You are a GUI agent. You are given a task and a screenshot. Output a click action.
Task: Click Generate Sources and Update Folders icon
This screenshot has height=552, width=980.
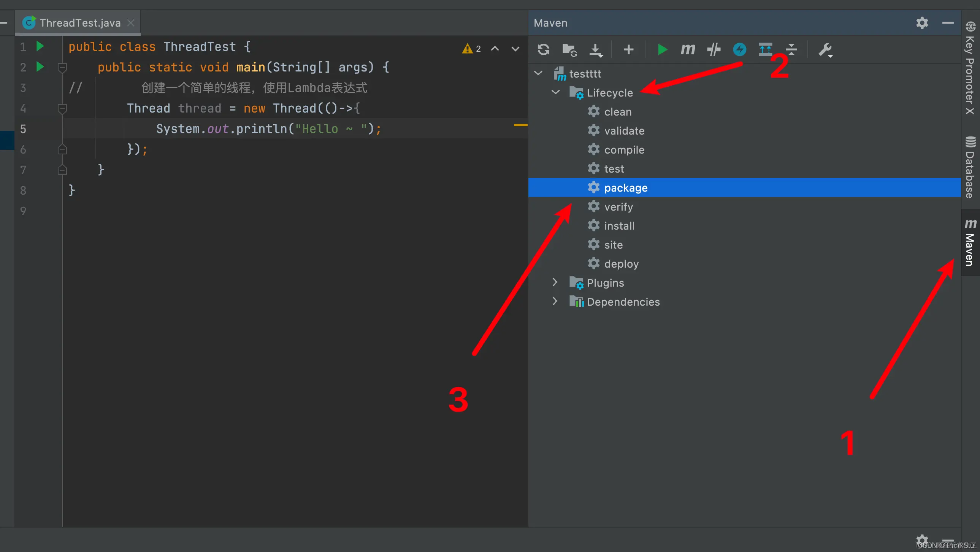tap(569, 49)
